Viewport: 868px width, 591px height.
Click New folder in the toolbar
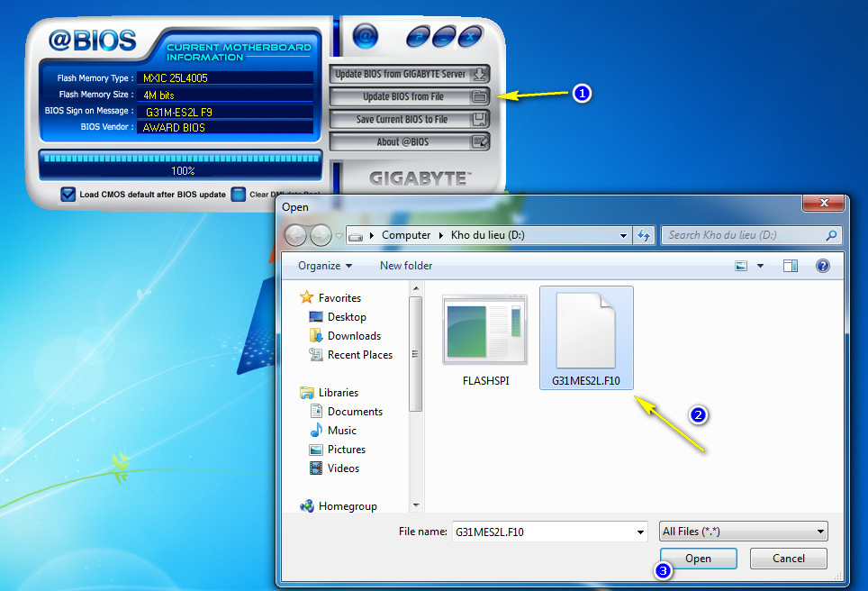pos(406,266)
